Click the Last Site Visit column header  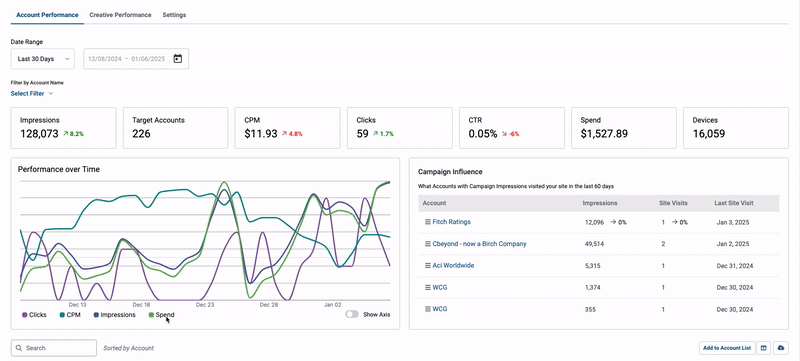pyautogui.click(x=734, y=203)
